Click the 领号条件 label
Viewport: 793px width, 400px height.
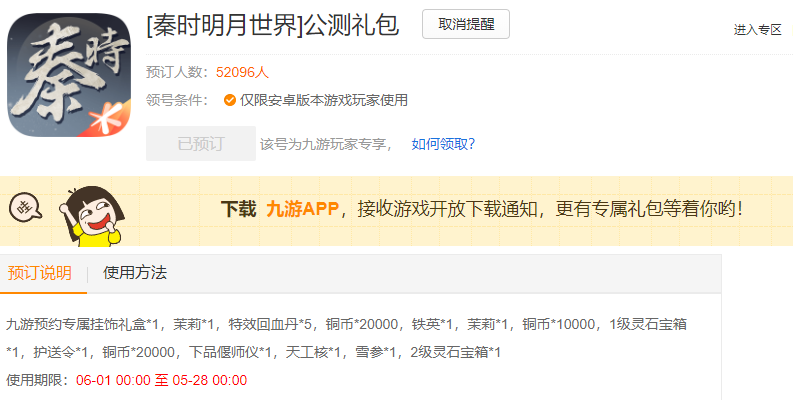point(174,100)
